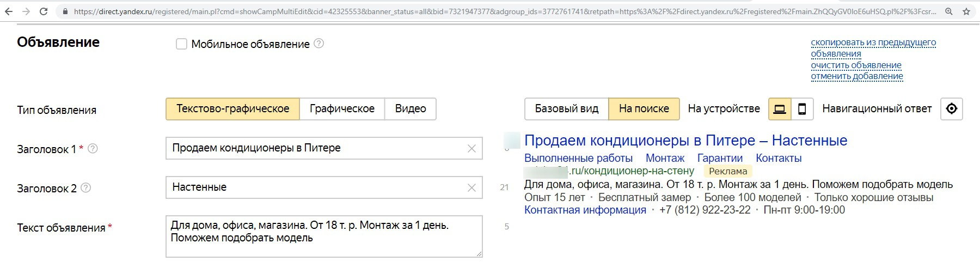Select the Текстово-графическое ad type
Viewport: 980px width, 267px height.
(232, 109)
